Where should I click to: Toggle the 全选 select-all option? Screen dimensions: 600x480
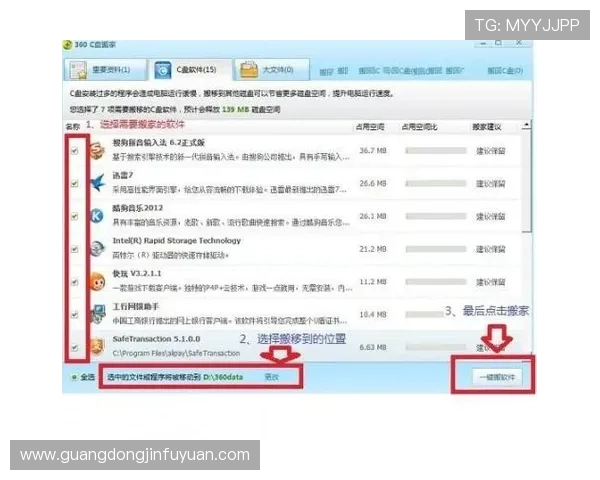[83, 377]
